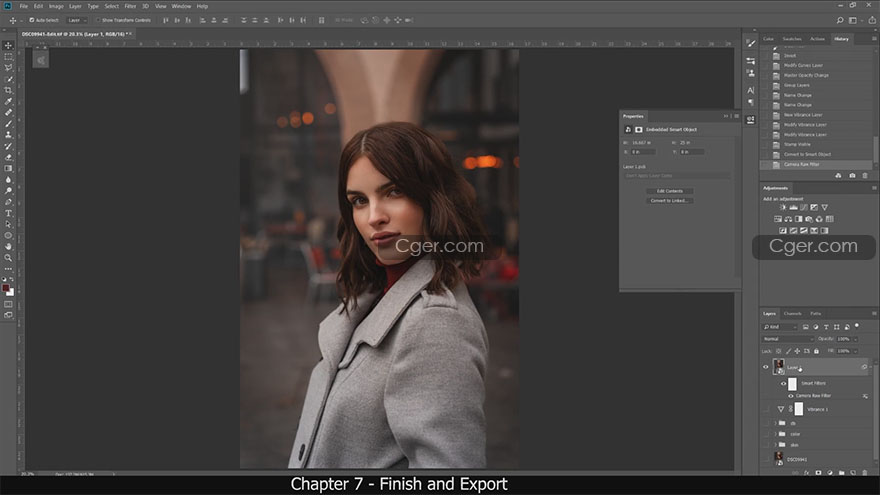Open layer Kind filter dropdown
The width and height of the screenshot is (880, 495).
[x=780, y=327]
